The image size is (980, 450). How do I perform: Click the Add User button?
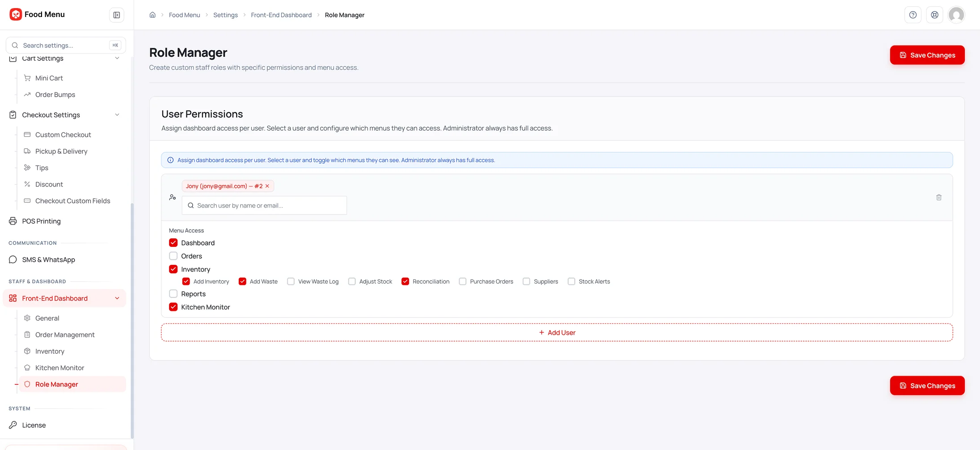pos(557,332)
